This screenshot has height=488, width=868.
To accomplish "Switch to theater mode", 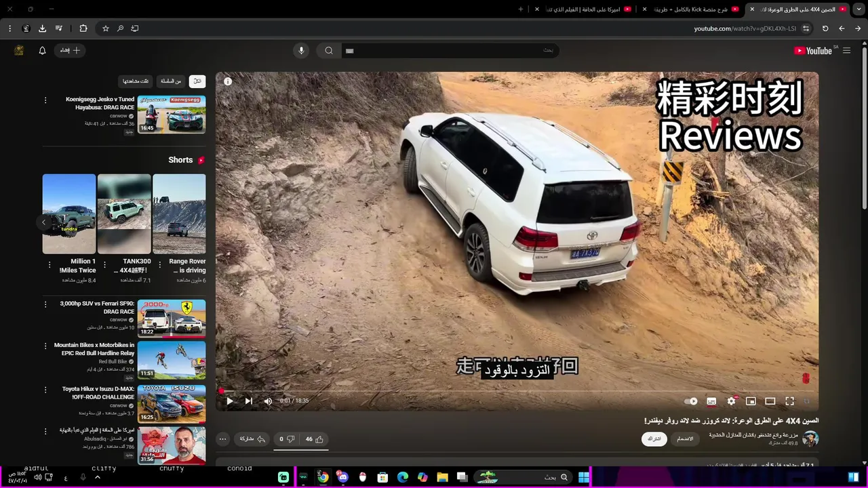I will click(770, 401).
